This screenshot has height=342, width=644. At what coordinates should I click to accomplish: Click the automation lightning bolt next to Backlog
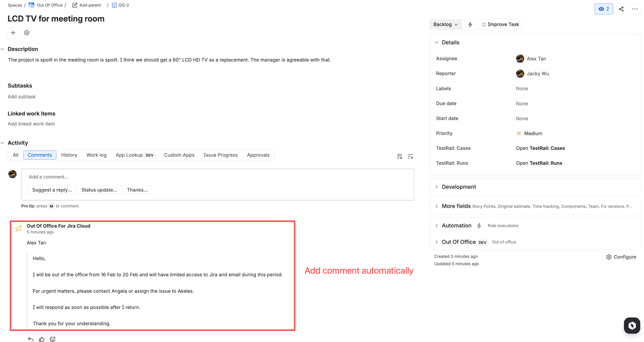470,25
